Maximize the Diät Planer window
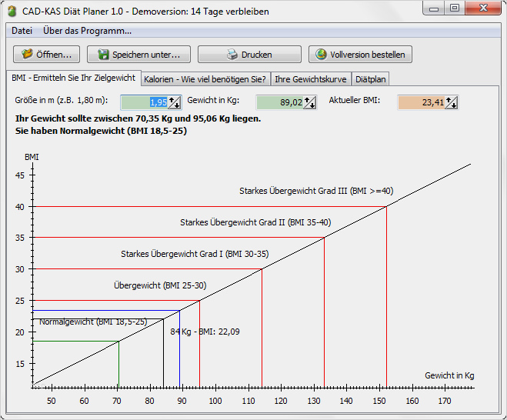Viewport: 507px width, 420px height. [x=455, y=8]
